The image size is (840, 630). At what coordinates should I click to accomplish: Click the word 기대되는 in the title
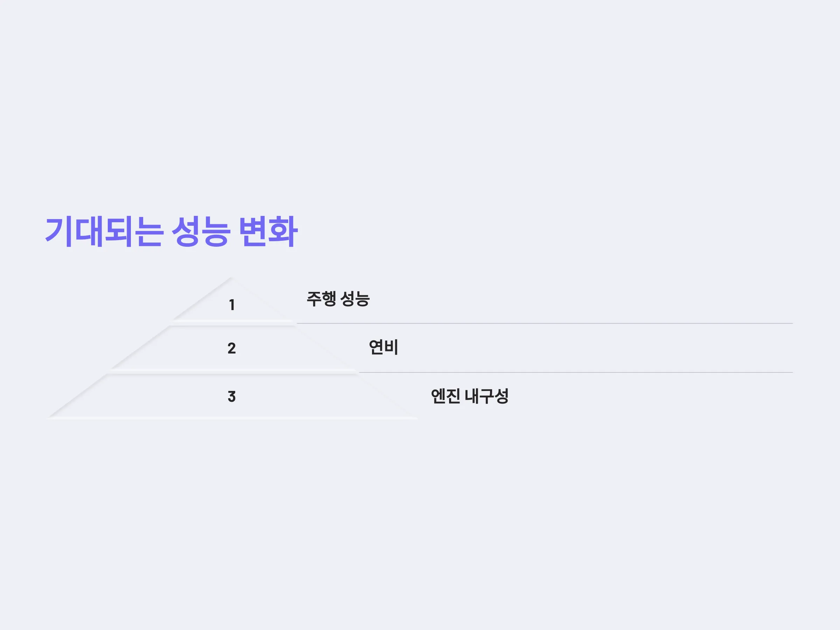[x=104, y=232]
